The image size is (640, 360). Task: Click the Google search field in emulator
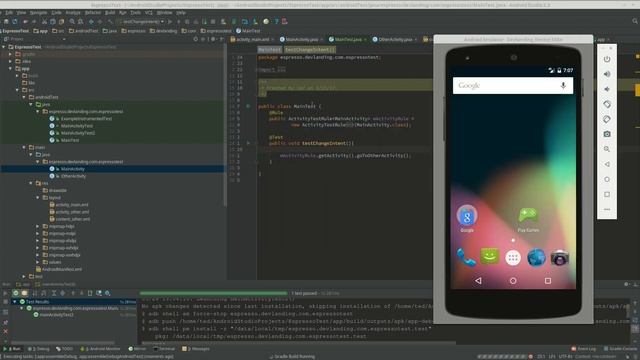pos(513,86)
